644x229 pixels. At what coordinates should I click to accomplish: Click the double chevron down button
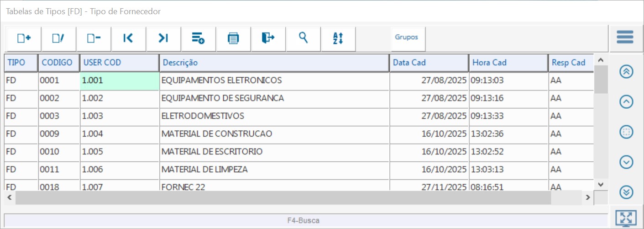point(627,192)
